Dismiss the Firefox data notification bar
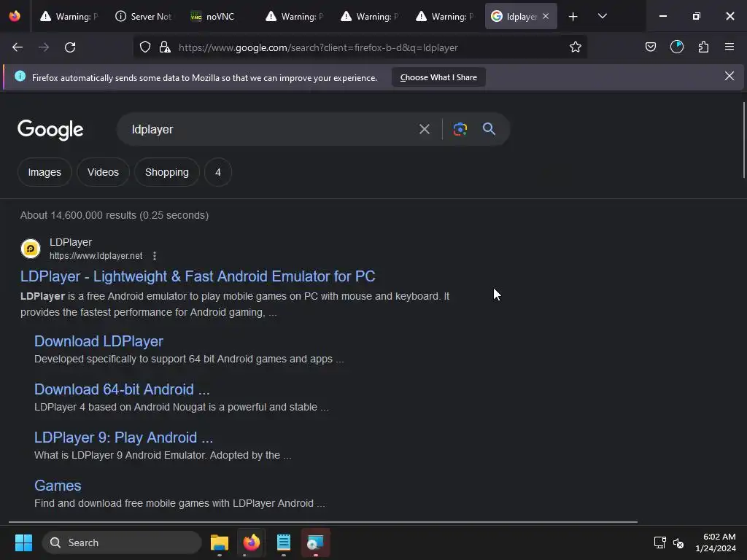This screenshot has width=747, height=560. click(x=729, y=76)
